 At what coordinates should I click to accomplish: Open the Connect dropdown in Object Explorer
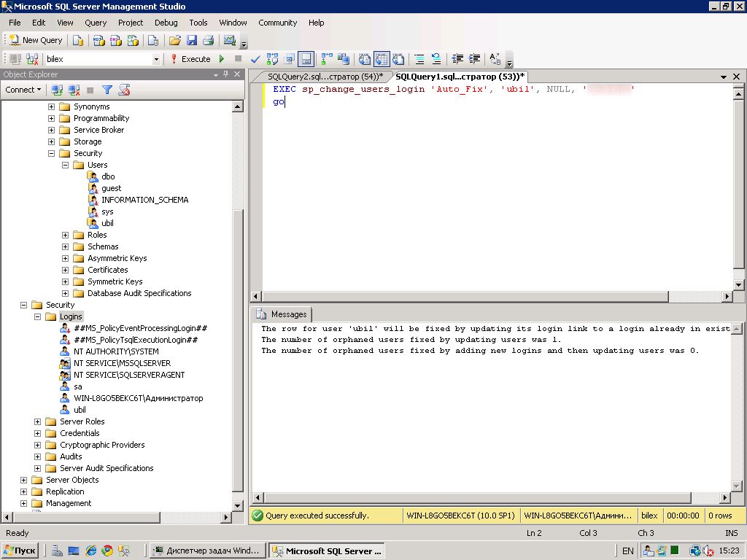coord(23,90)
